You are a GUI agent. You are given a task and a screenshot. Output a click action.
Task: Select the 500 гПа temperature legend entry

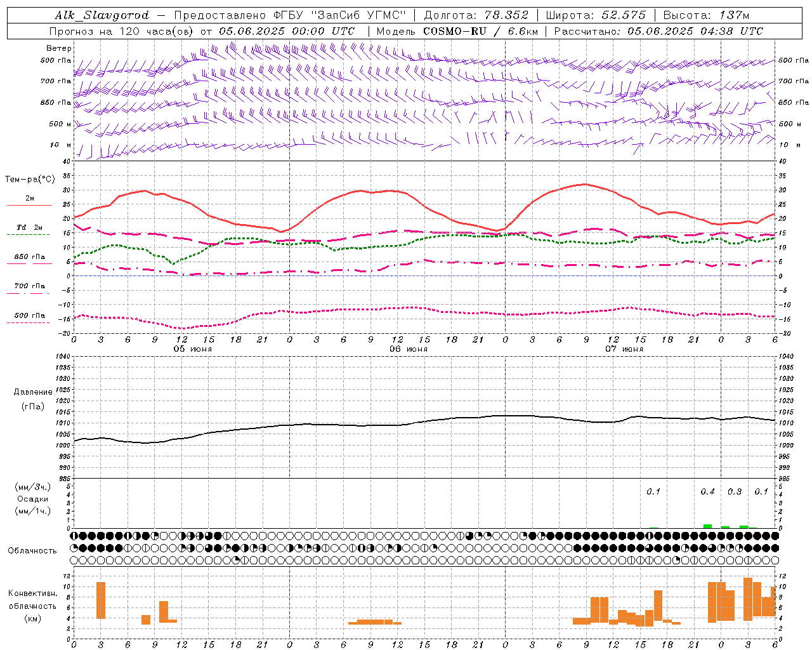(x=30, y=315)
